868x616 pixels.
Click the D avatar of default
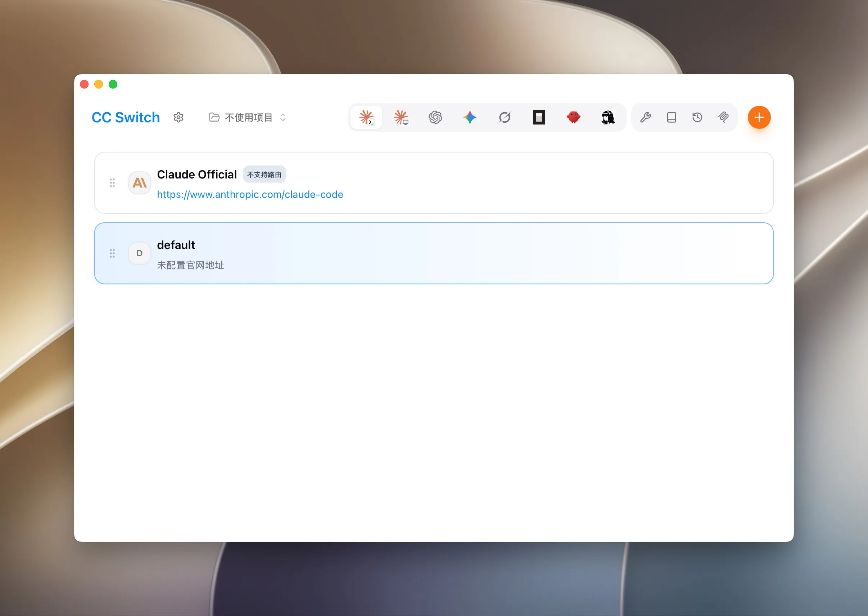139,253
